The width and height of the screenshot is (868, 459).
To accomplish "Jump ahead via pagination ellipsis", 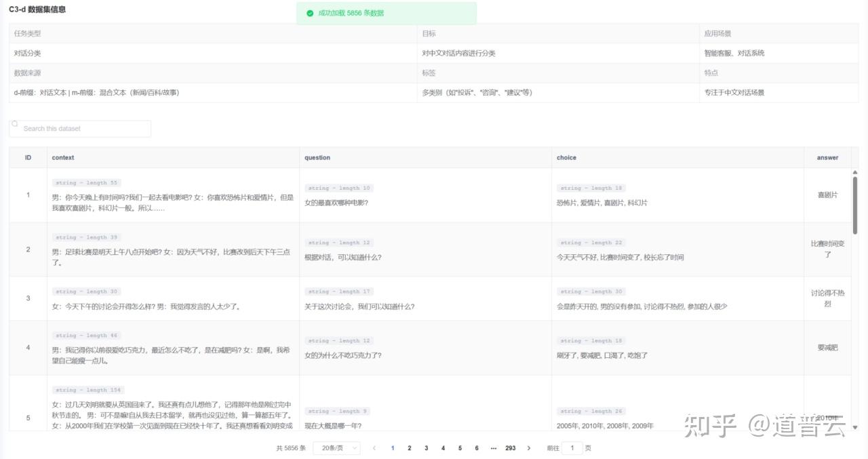I will click(493, 448).
